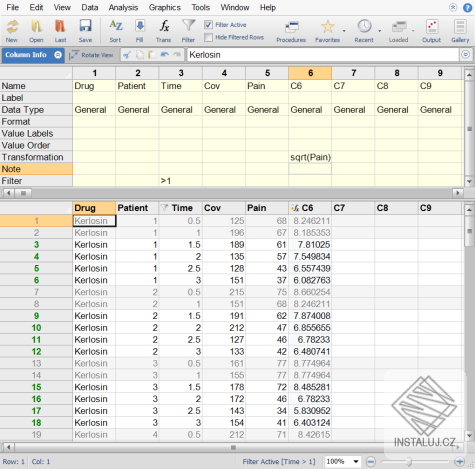
Task: Open the Edit menu
Action: [36, 7]
